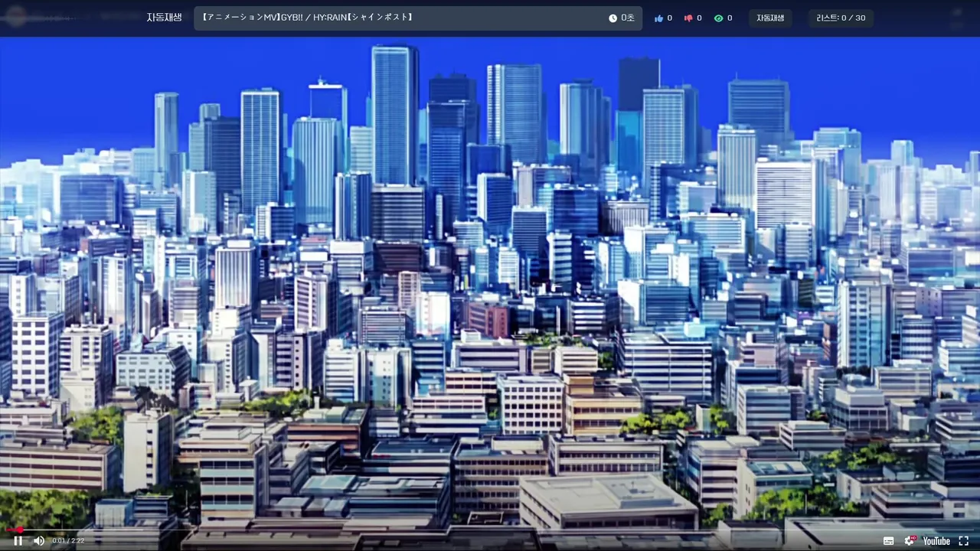Enter fullscreen mode
Image resolution: width=980 pixels, height=551 pixels.
pos(964,541)
